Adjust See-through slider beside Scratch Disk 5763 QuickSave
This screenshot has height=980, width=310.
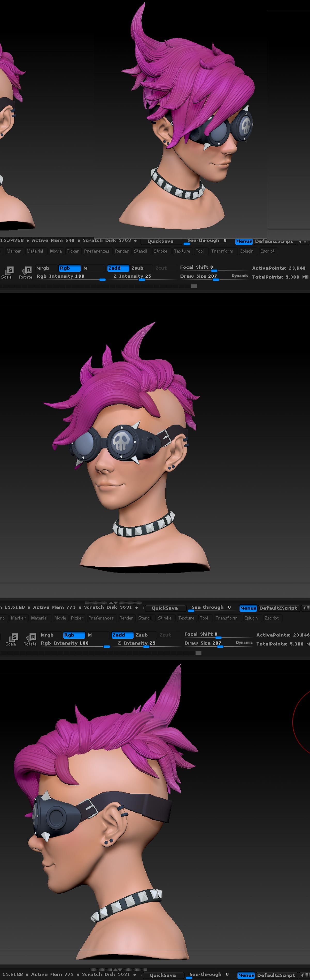[207, 241]
